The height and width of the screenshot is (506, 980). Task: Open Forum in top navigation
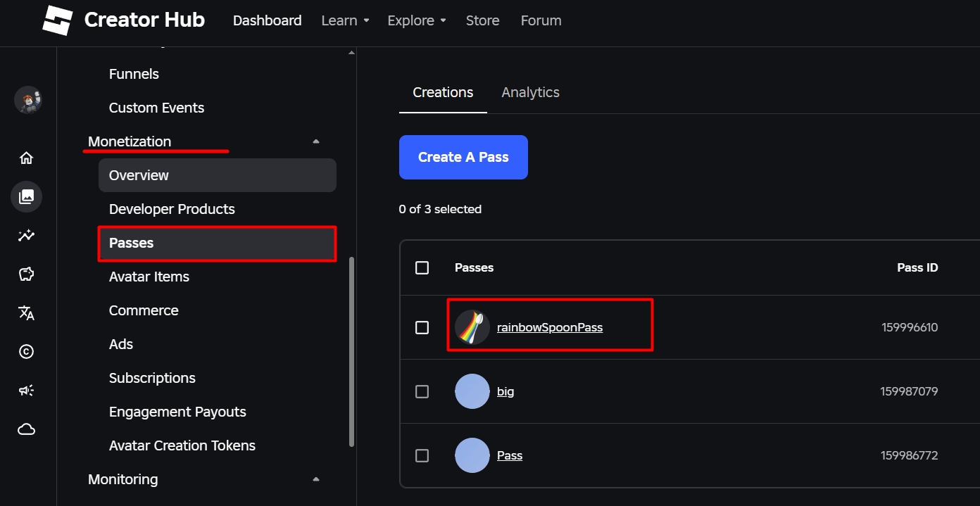pos(541,20)
